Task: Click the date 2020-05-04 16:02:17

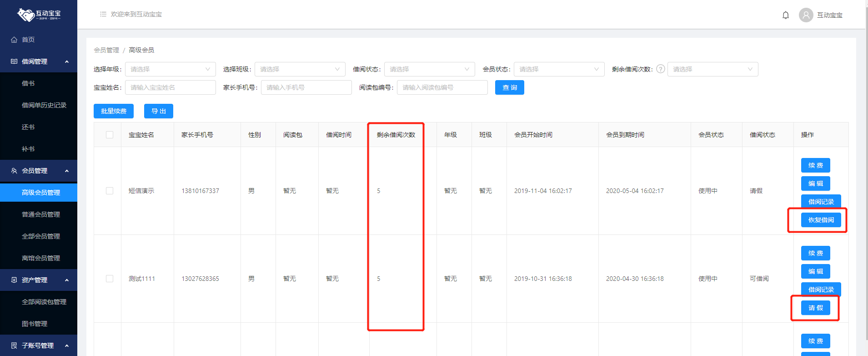Action: coord(635,191)
